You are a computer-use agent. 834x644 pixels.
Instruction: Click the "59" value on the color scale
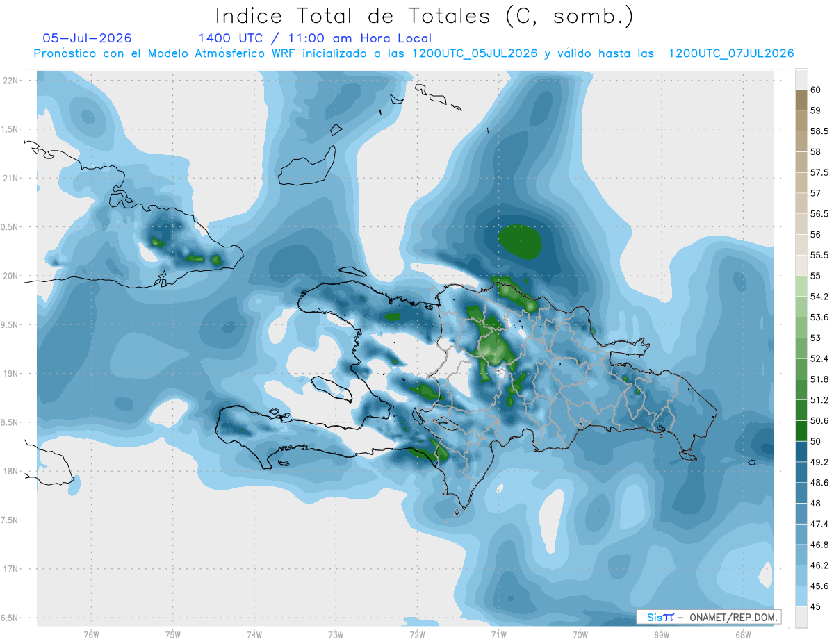tap(816, 110)
